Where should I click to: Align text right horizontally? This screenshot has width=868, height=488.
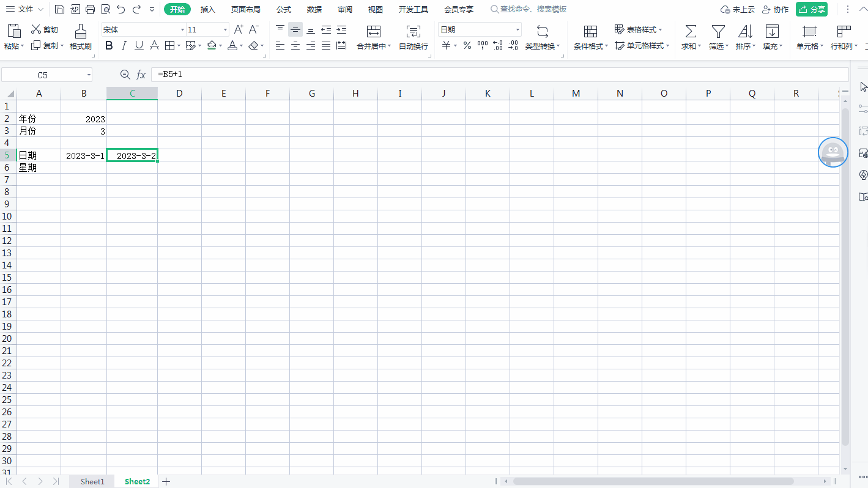click(x=311, y=45)
